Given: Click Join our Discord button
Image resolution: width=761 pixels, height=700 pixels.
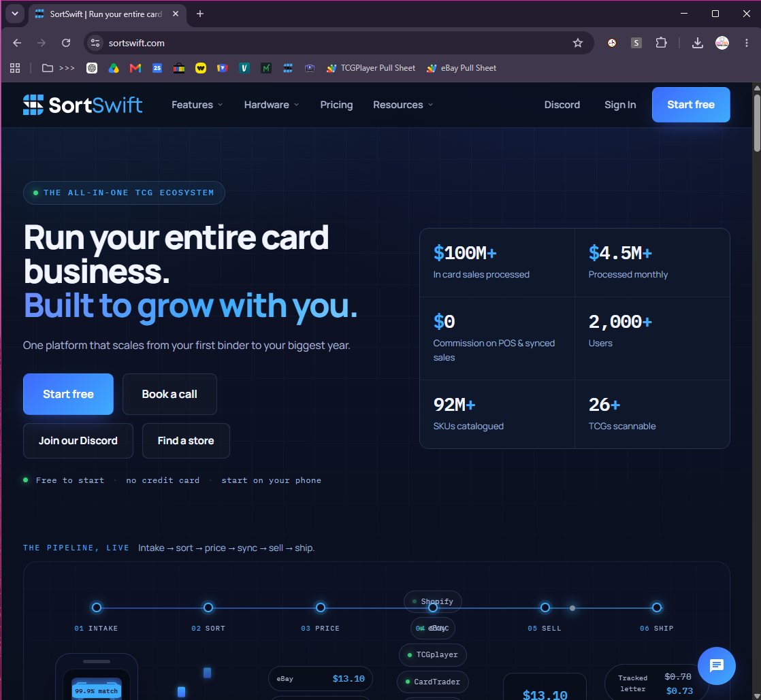Looking at the screenshot, I should coord(78,440).
